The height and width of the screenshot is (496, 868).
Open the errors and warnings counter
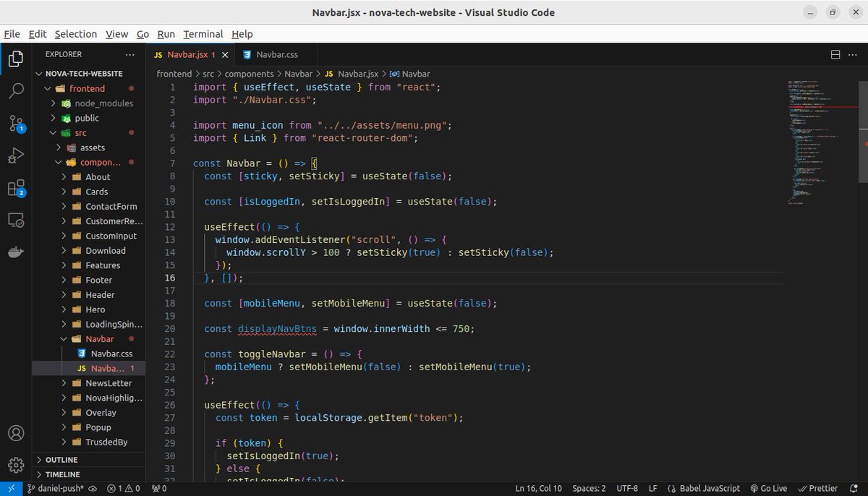124,489
